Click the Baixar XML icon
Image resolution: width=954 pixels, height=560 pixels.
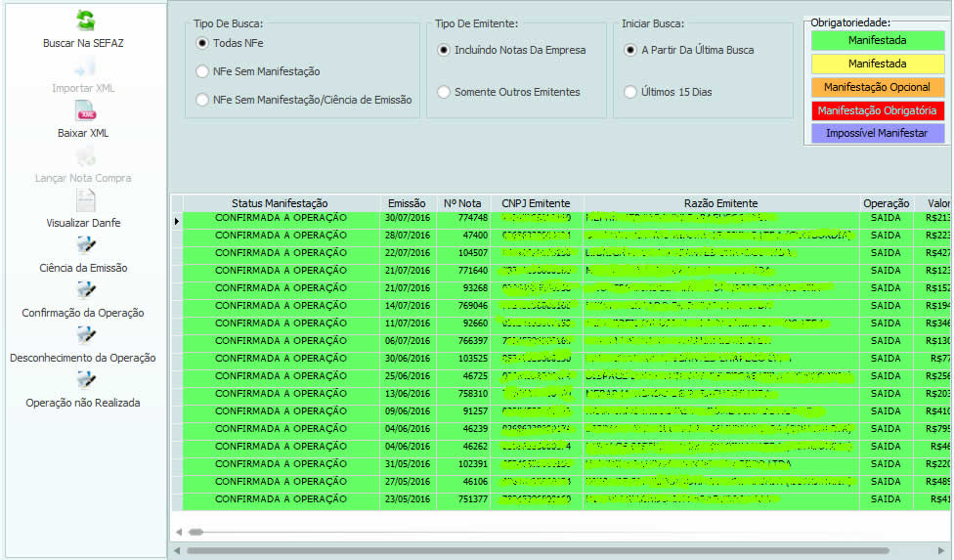[85, 111]
